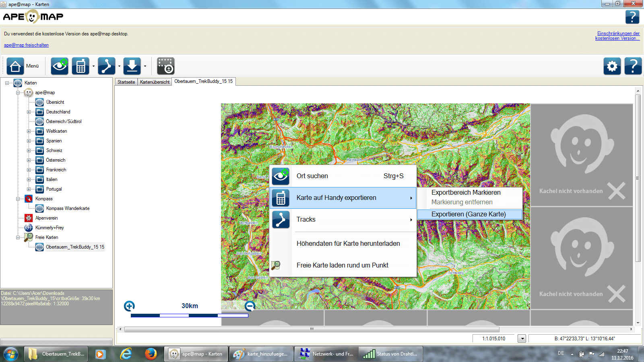Click the map scale input field
This screenshot has height=362, width=644.
(x=494, y=339)
